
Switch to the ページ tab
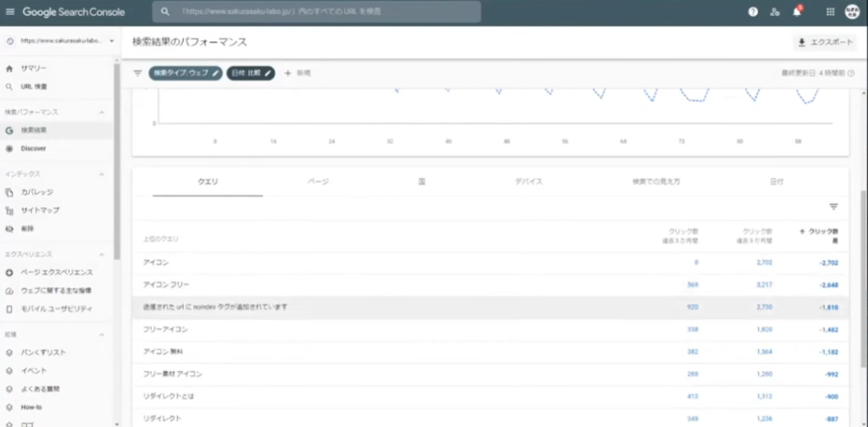click(319, 181)
